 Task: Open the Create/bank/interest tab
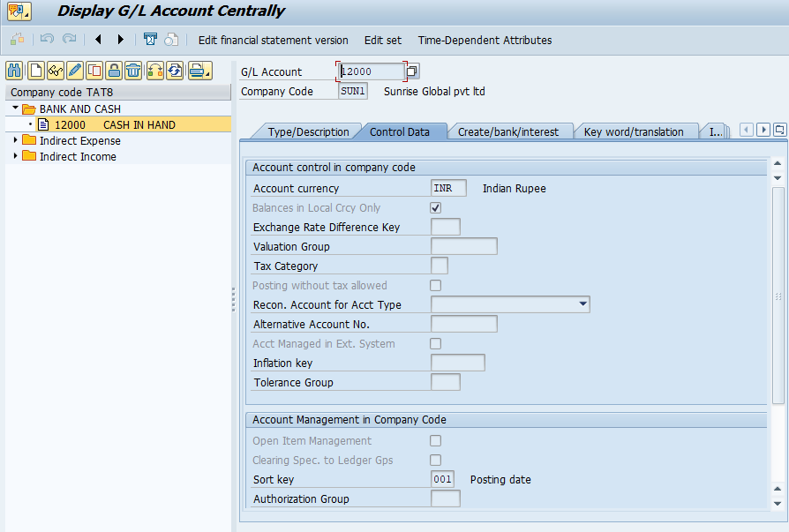click(508, 131)
